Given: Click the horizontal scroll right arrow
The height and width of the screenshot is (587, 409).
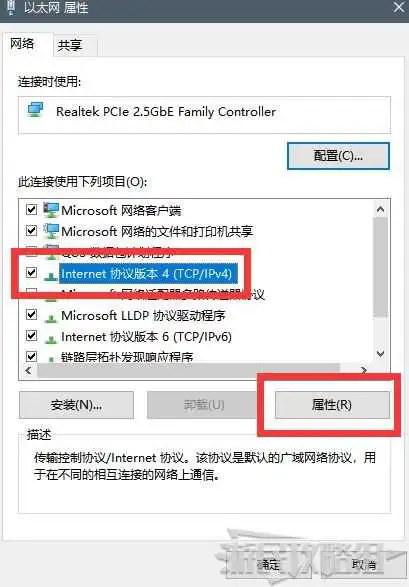Looking at the screenshot, I should (363, 370).
